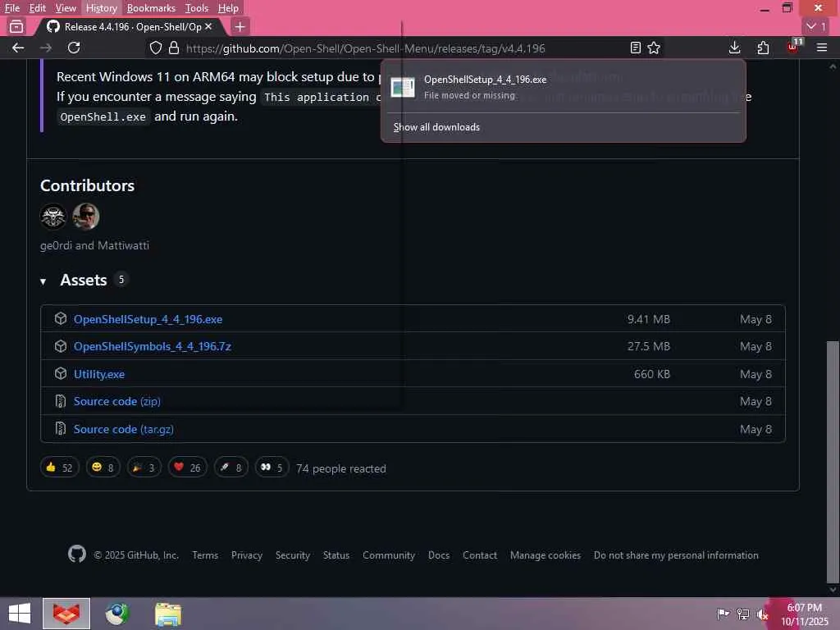This screenshot has width=840, height=630.
Task: Download OpenShellSetup_4_4_196.exe from the Assets list
Action: coord(148,319)
